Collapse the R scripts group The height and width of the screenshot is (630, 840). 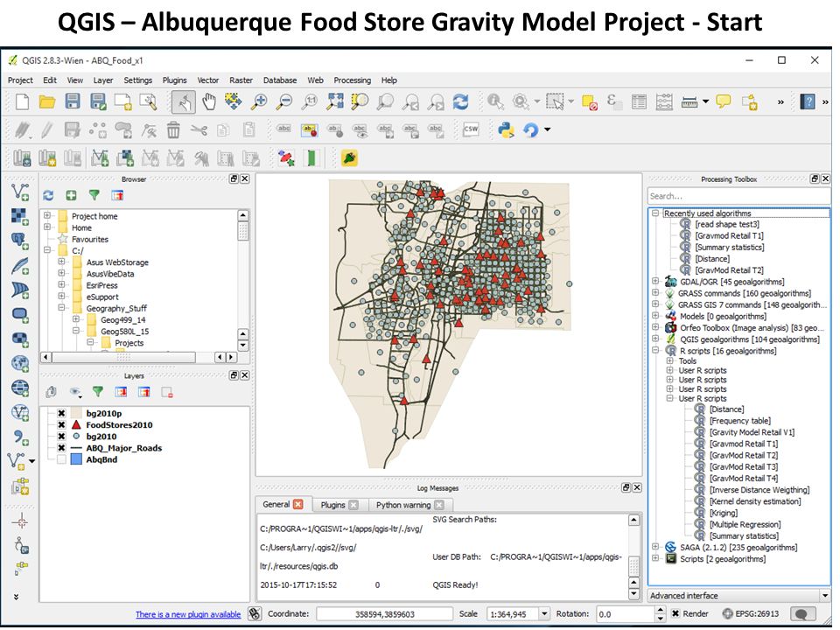655,351
